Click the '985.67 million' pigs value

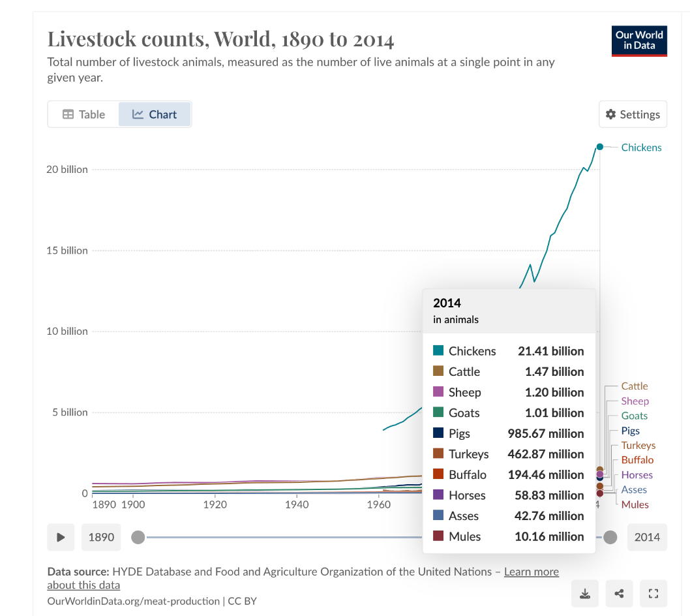click(x=546, y=433)
